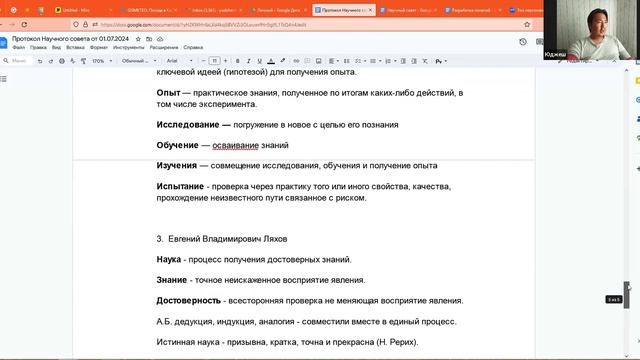Click the line Евгений Владимирович Ляхов
This screenshot has height=360, width=640.
228,239
